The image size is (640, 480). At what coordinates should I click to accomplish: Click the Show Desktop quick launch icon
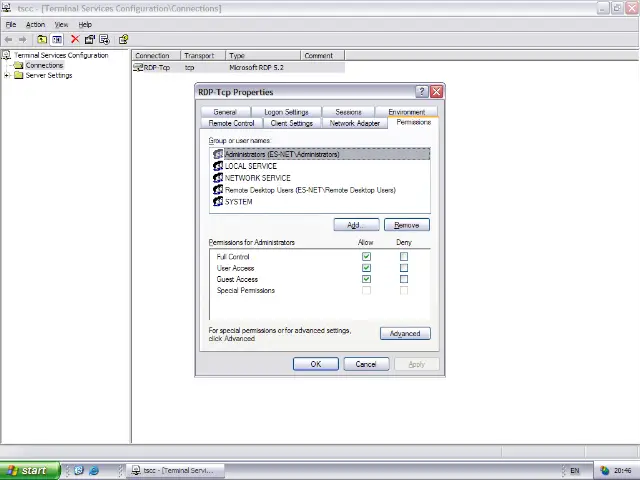79,470
